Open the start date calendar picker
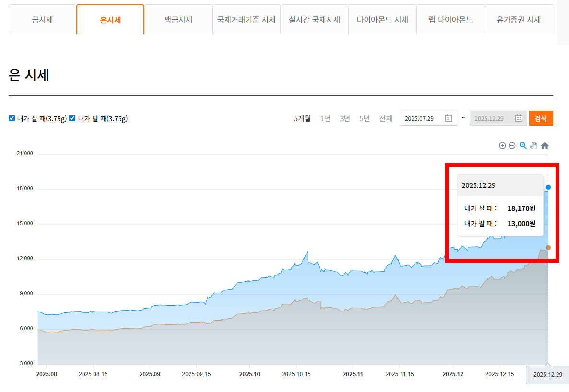 point(449,118)
